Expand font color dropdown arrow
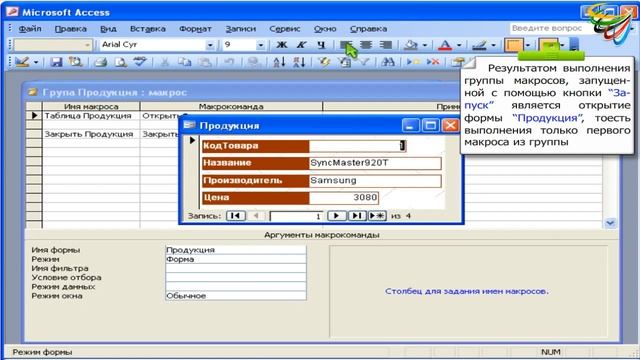This screenshot has width=640, height=360. coord(459,45)
